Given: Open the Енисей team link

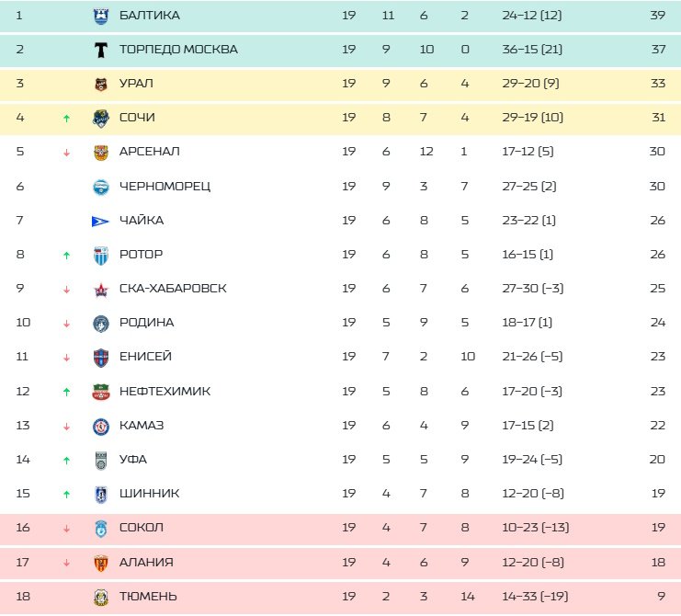Looking at the screenshot, I should (145, 357).
